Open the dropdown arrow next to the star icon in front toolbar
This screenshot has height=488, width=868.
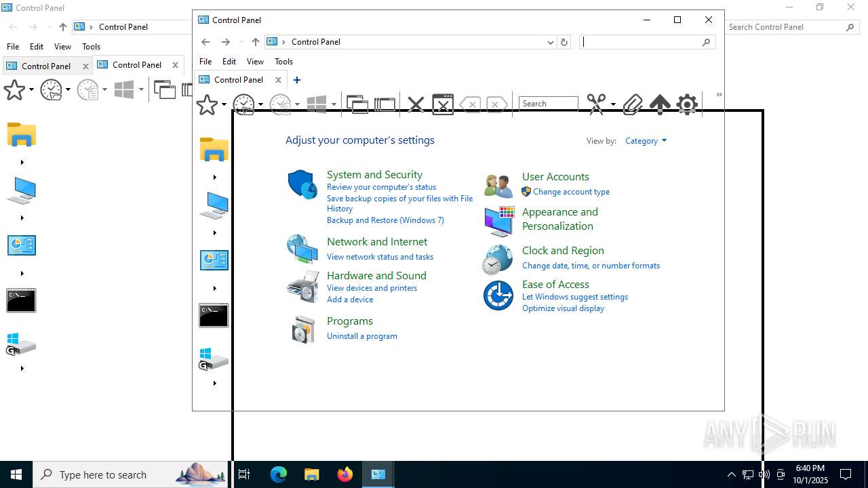224,105
